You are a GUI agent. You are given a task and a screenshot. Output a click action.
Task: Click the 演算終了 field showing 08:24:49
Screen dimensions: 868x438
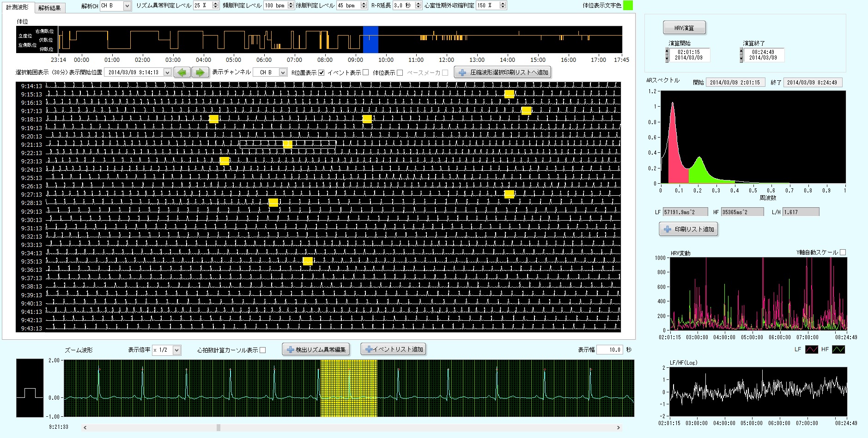pos(764,55)
